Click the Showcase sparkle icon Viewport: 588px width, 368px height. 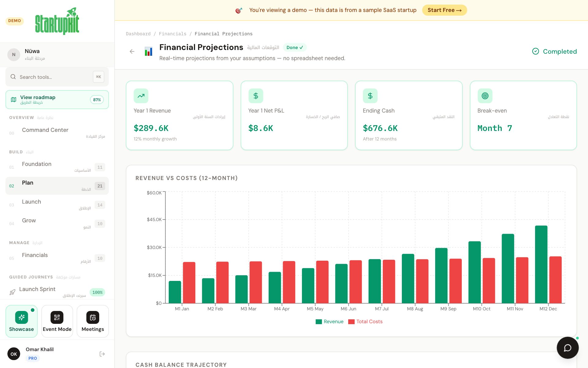coord(21,317)
